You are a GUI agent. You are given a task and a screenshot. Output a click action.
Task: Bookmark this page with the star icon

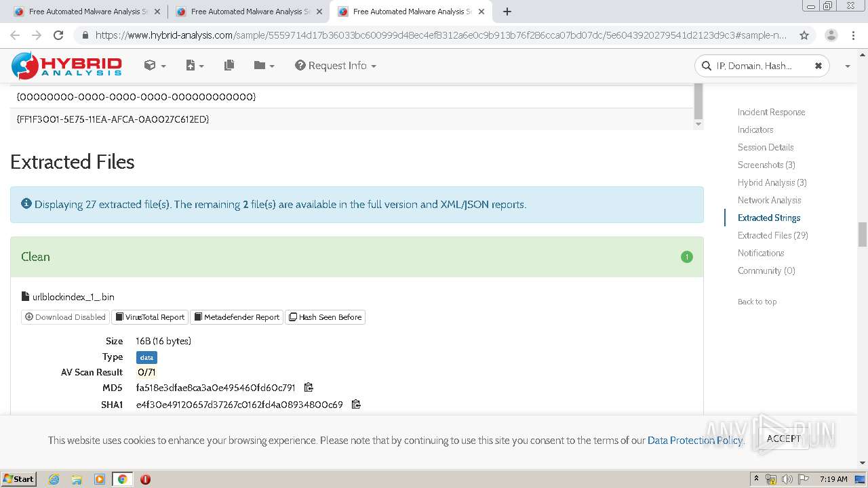pyautogui.click(x=804, y=35)
